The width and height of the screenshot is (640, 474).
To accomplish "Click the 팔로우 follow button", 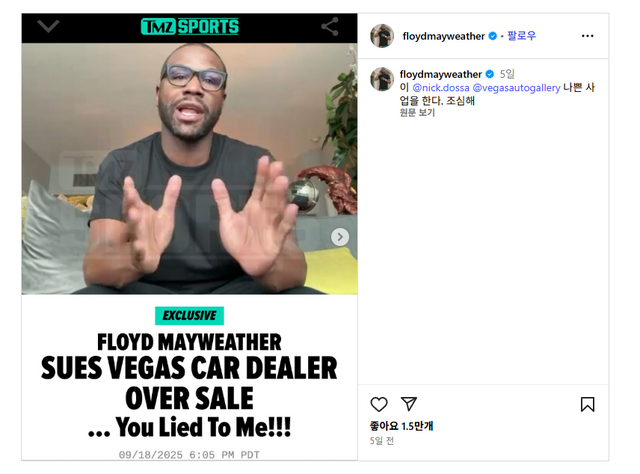I will pos(521,36).
